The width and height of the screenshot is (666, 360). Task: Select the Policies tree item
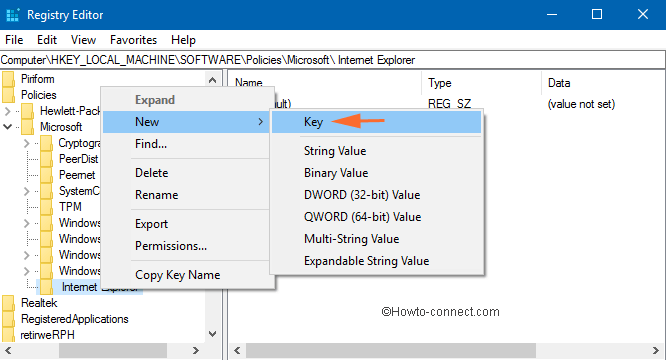[39, 95]
